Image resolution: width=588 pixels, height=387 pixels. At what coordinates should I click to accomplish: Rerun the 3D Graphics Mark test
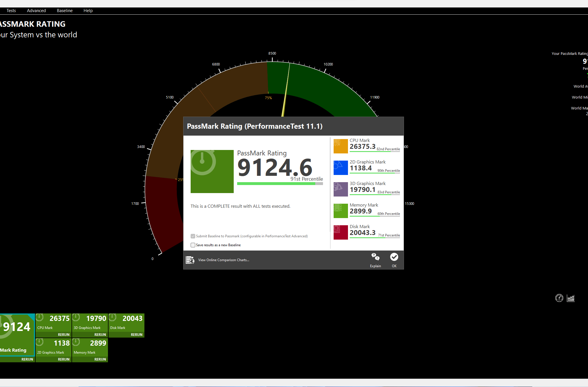pyautogui.click(x=100, y=335)
